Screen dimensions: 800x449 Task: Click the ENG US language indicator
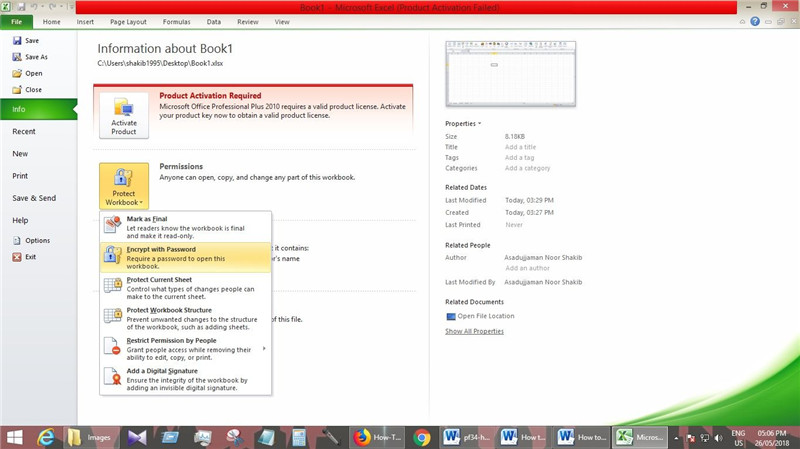pyautogui.click(x=738, y=438)
